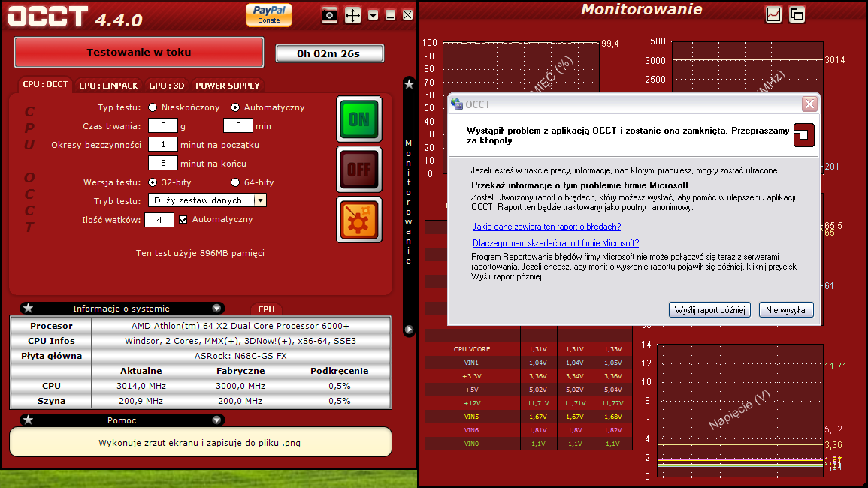Image resolution: width=868 pixels, height=488 pixels.
Task: Click the +5V row label
Action: pos(472,390)
